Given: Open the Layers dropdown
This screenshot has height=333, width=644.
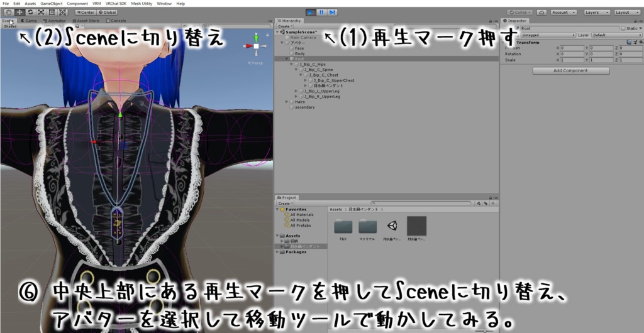Looking at the screenshot, I should point(597,13).
